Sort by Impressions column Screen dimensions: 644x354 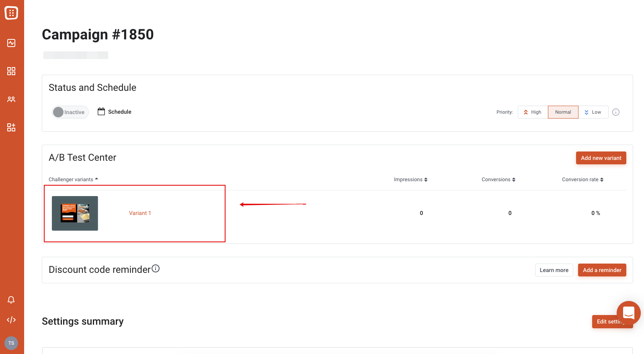coord(410,180)
